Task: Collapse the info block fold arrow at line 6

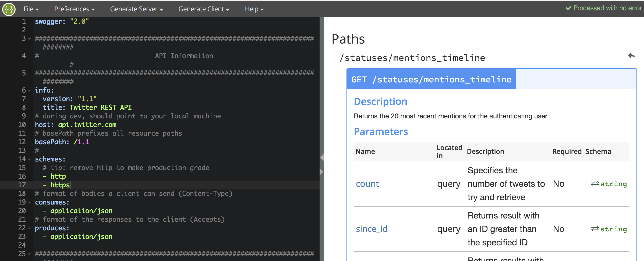Action: click(x=29, y=90)
